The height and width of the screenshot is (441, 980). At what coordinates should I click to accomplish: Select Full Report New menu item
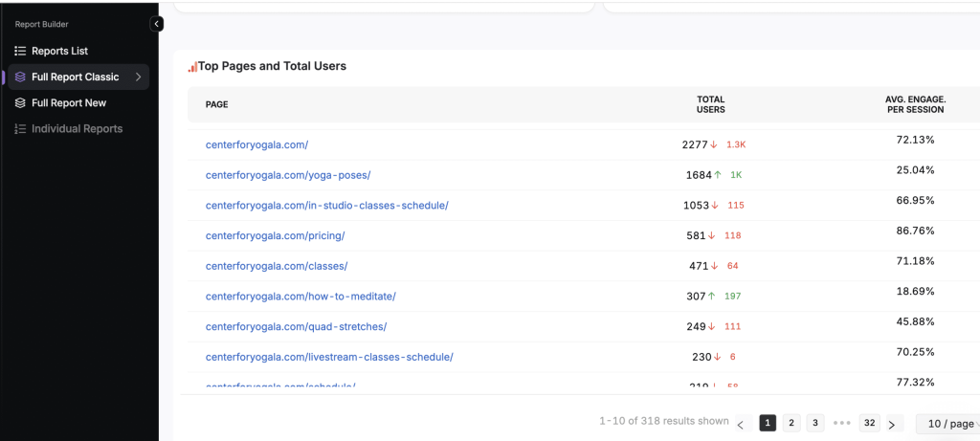pos(69,102)
